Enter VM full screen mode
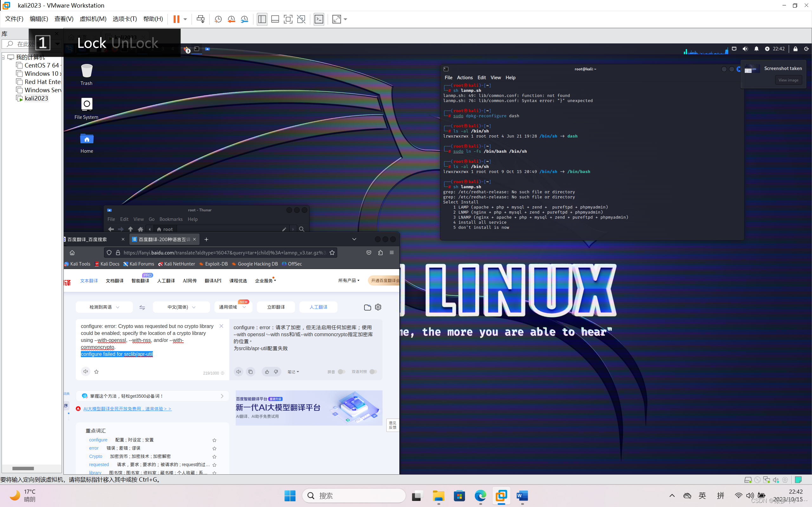Image resolution: width=812 pixels, height=507 pixels. point(337,19)
